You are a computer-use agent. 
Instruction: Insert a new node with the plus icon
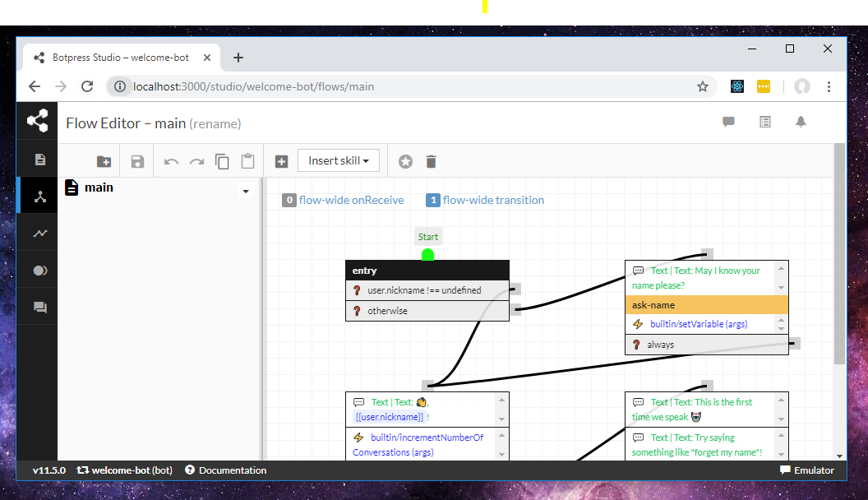pyautogui.click(x=281, y=162)
